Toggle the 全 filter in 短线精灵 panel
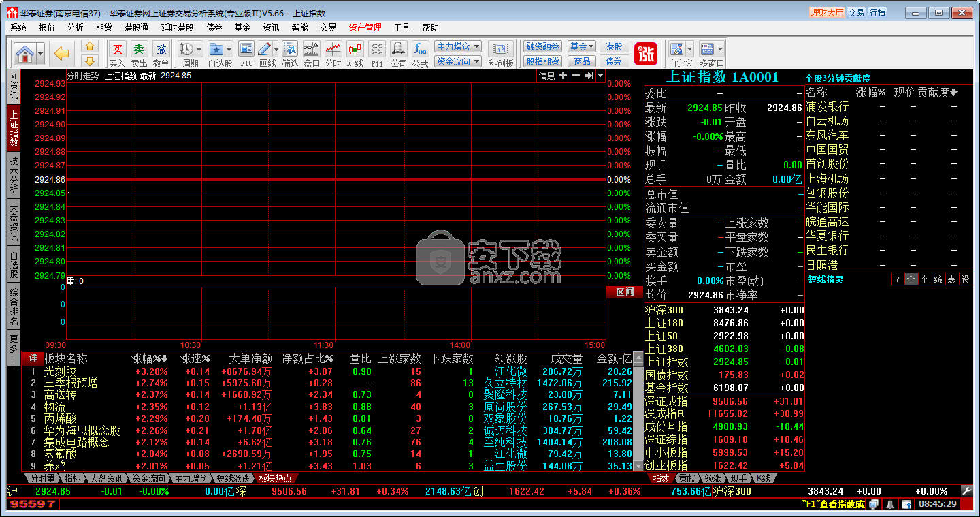The image size is (980, 517). pyautogui.click(x=911, y=279)
